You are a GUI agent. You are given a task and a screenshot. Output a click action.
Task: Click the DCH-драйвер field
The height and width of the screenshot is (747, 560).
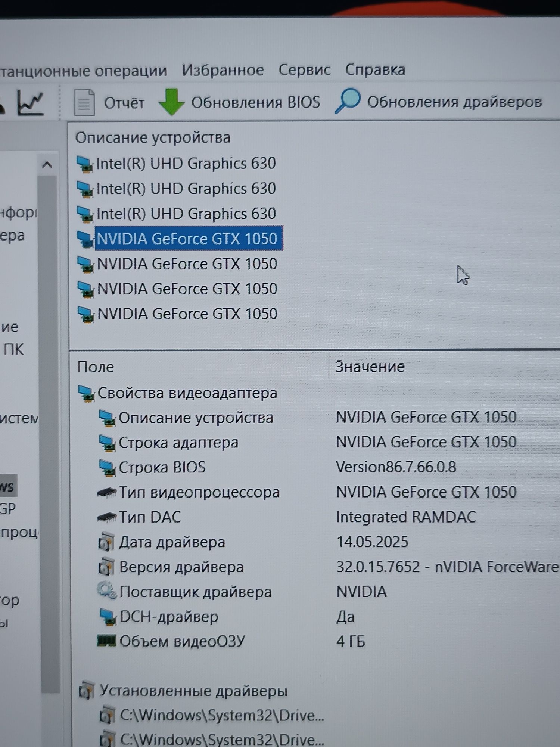[x=169, y=617]
